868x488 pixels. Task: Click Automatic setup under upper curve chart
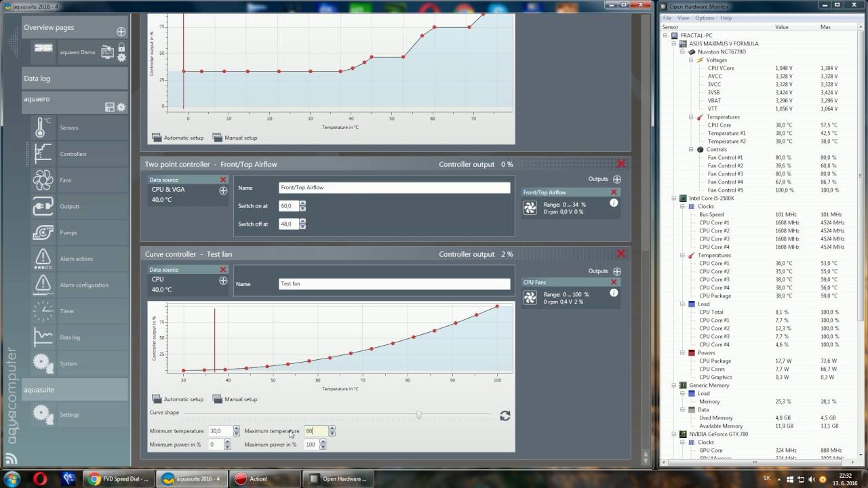click(178, 138)
